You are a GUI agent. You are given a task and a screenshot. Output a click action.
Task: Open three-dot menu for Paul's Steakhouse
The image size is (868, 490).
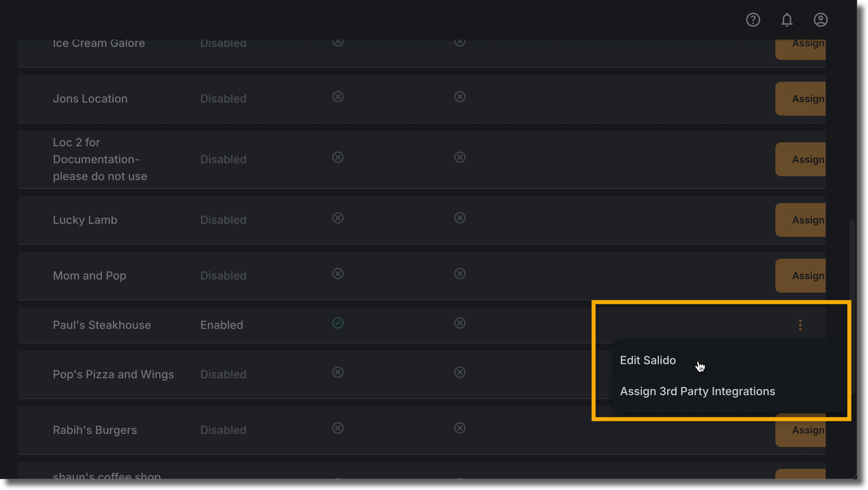[800, 325]
